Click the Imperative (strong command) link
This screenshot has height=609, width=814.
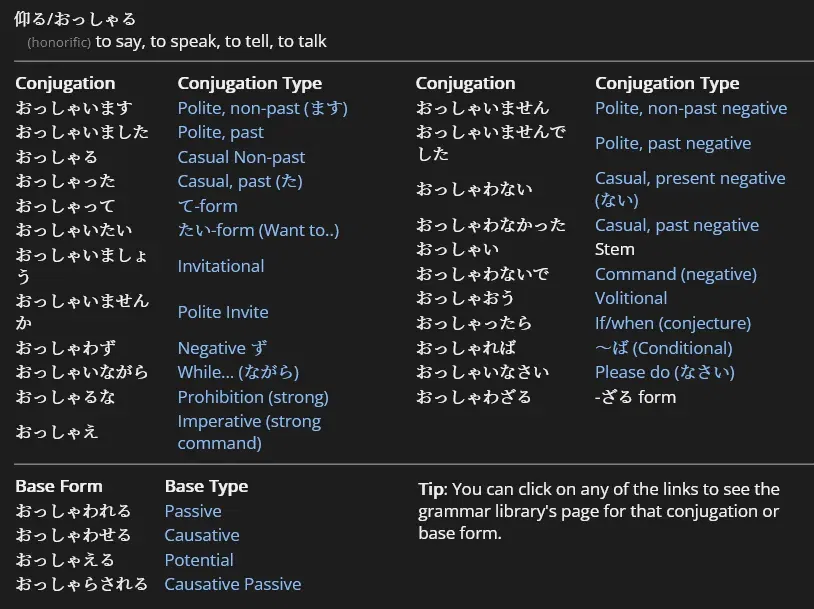tap(248, 432)
